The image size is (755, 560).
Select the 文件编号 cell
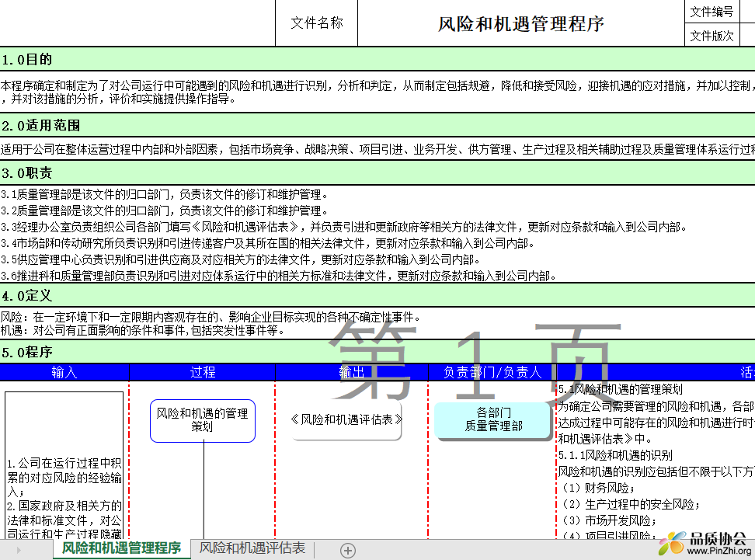[712, 12]
